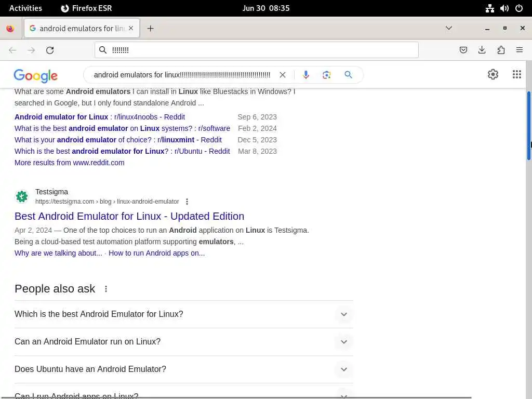This screenshot has width=532, height=399.
Task: Expand Can an Android Emulator run on Linux
Action: (x=183, y=342)
